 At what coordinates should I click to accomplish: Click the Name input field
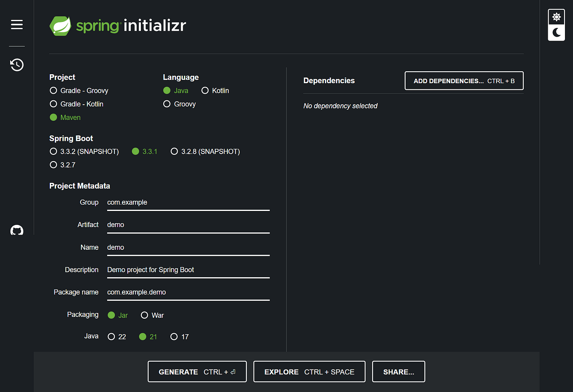pos(188,248)
